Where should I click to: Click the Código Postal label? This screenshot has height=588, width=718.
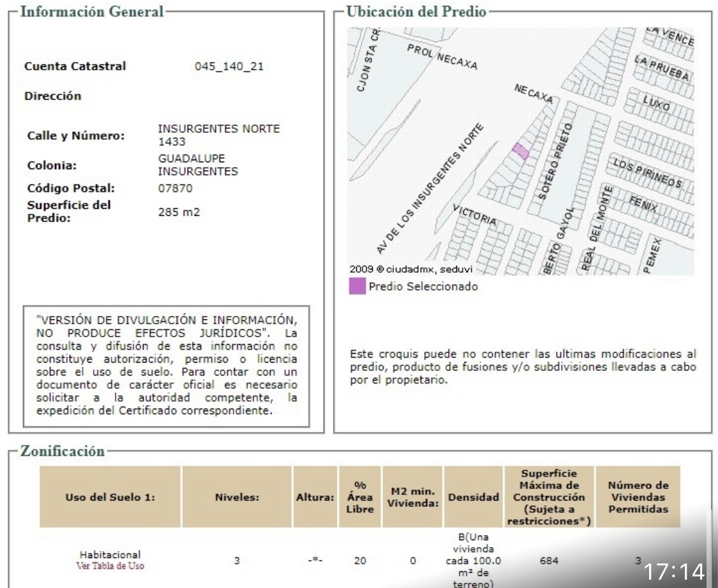(x=71, y=188)
